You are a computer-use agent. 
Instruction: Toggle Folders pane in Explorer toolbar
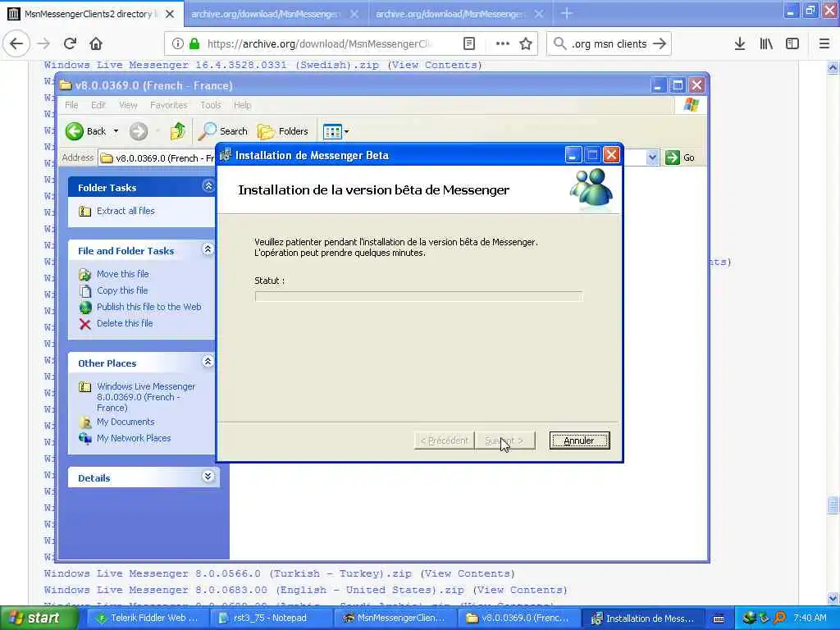point(282,131)
